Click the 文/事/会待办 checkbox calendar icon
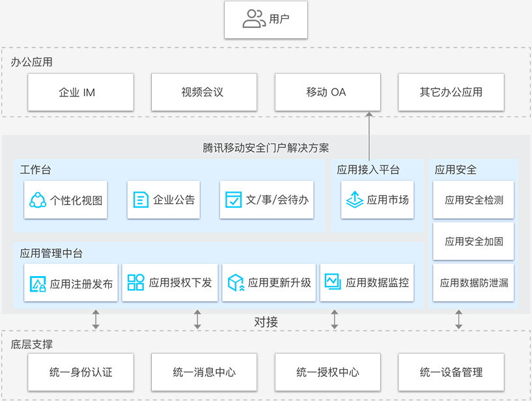This screenshot has width=532, height=401. 233,200
